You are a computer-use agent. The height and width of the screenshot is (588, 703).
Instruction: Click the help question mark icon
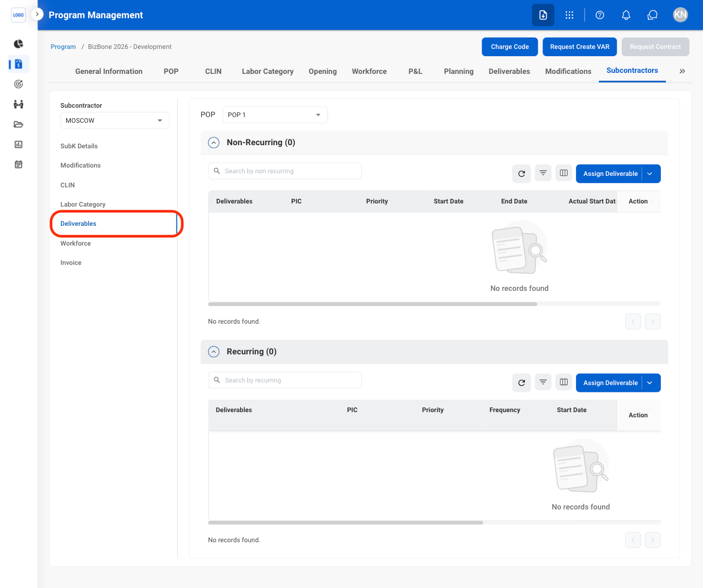pyautogui.click(x=600, y=15)
